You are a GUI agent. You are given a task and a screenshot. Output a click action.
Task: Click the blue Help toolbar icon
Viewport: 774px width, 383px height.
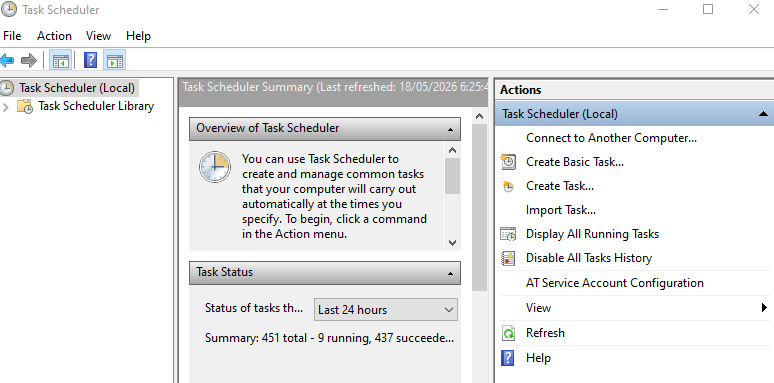[90, 61]
